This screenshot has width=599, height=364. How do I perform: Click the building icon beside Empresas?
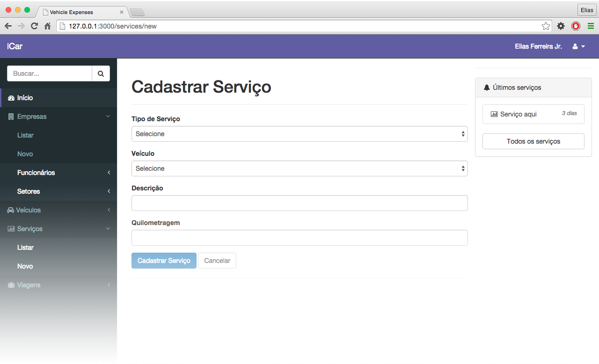pos(11,116)
